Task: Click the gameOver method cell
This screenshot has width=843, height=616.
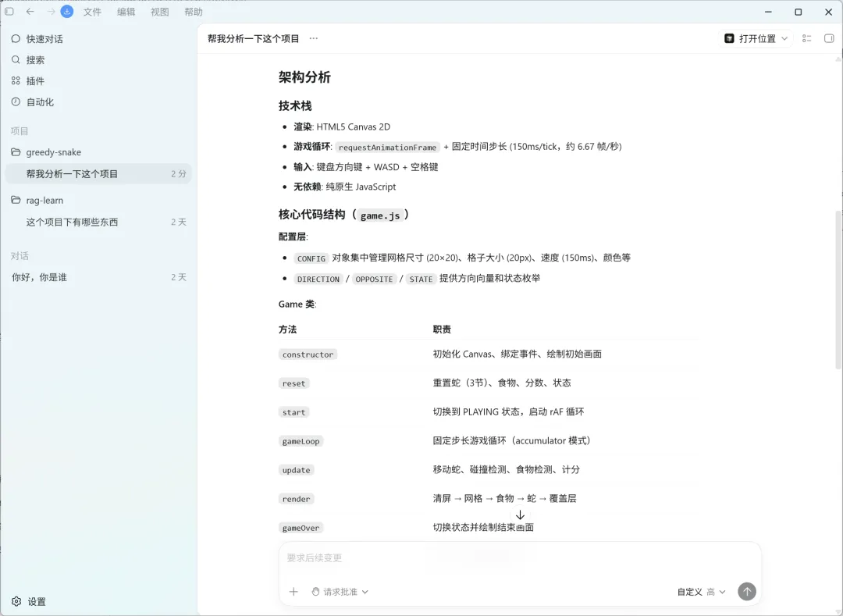Action: tap(301, 528)
